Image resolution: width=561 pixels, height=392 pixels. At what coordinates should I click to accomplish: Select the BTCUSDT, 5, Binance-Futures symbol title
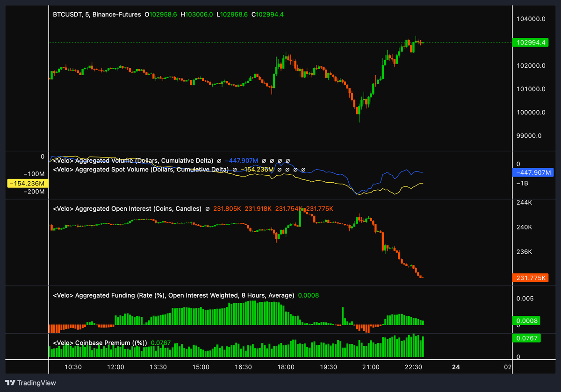pos(97,14)
